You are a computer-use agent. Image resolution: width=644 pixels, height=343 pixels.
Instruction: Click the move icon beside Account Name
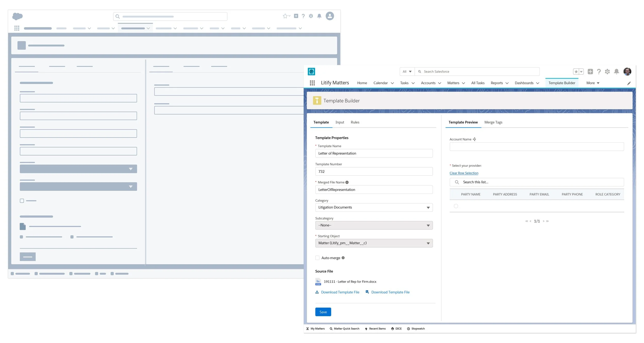tap(474, 139)
